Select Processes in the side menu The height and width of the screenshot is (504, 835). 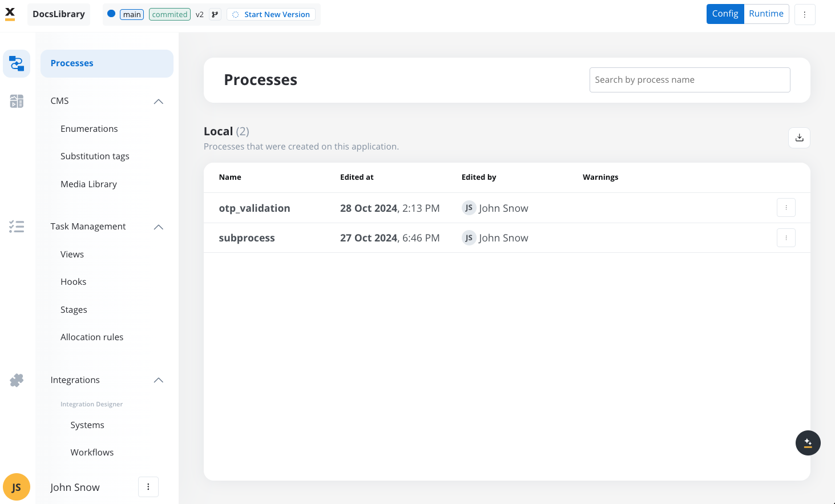[x=107, y=63]
